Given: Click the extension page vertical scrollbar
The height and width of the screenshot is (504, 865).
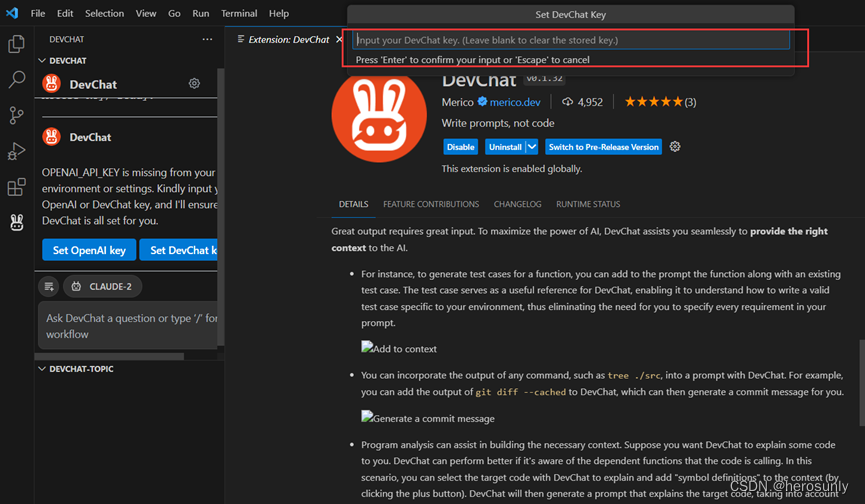Looking at the screenshot, I should point(862,383).
